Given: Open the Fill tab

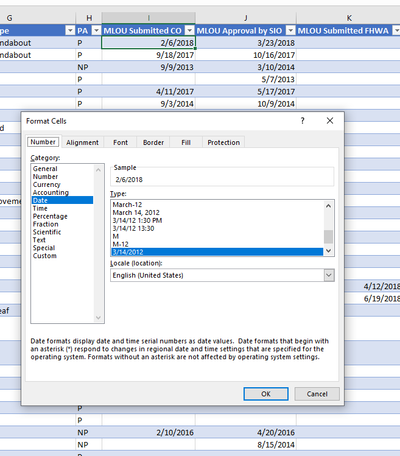Looking at the screenshot, I should click(186, 142).
